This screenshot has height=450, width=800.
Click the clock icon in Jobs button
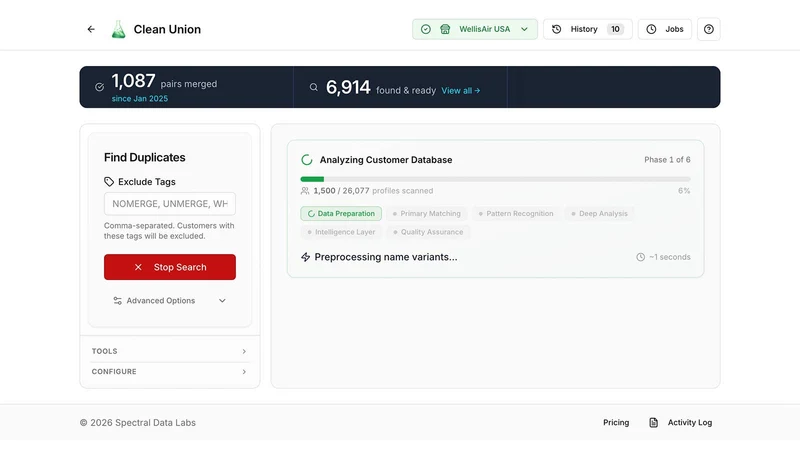(651, 29)
